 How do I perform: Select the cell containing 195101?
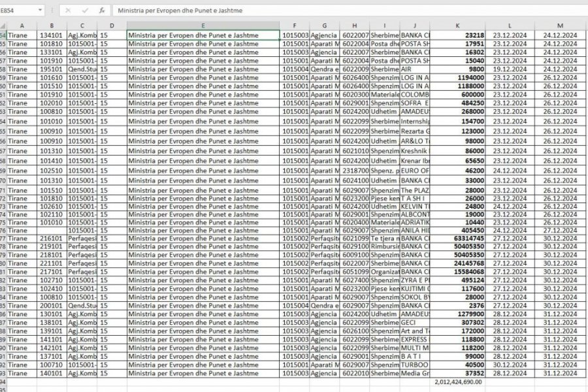pyautogui.click(x=52, y=69)
